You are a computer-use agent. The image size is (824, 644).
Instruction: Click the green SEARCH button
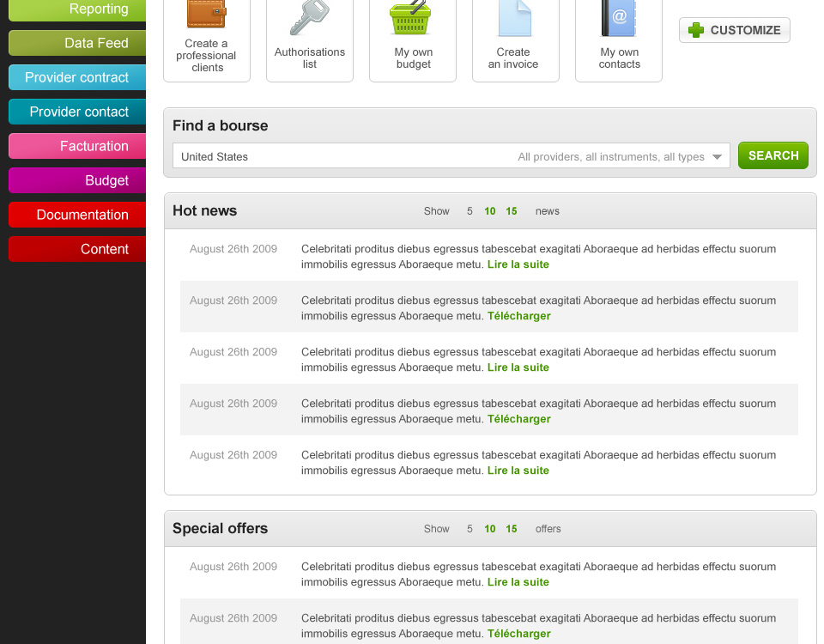pyautogui.click(x=773, y=155)
